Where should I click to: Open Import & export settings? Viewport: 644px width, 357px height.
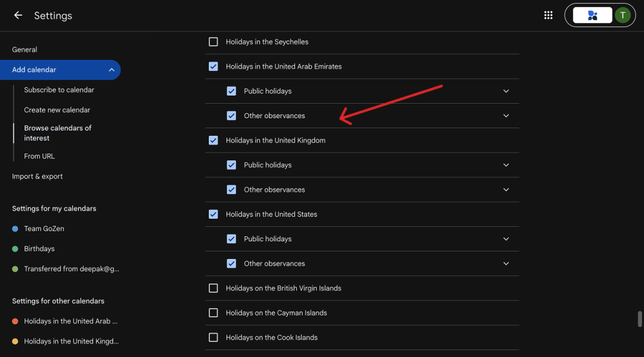point(37,177)
